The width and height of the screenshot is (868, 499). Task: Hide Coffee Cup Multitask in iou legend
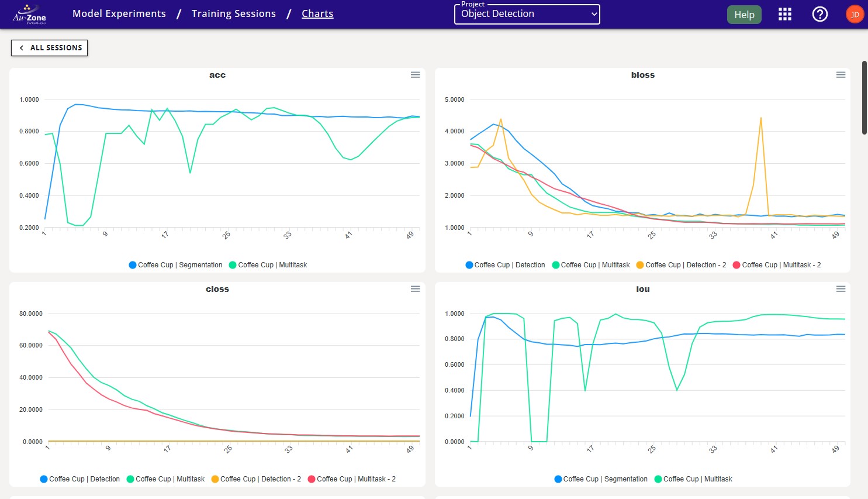[693, 479]
